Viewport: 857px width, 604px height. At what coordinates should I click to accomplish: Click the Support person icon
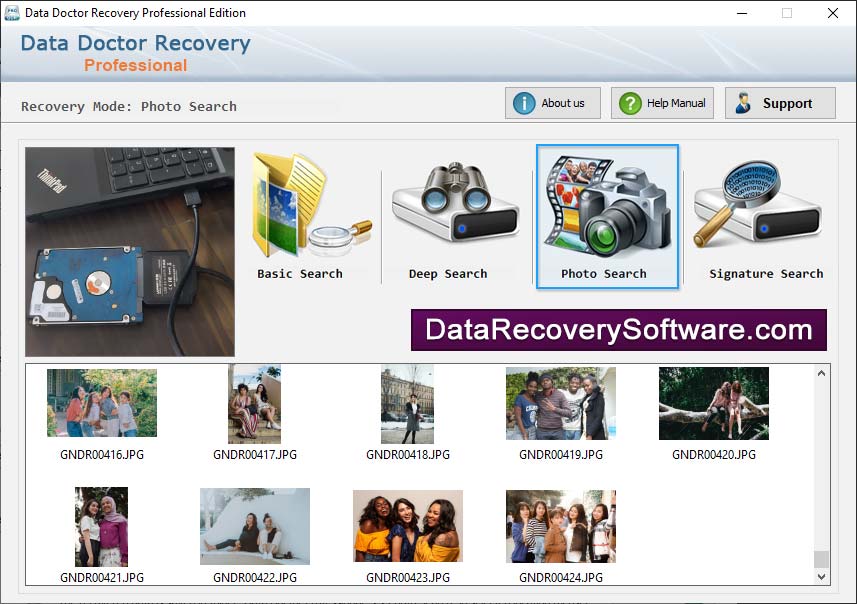(744, 103)
